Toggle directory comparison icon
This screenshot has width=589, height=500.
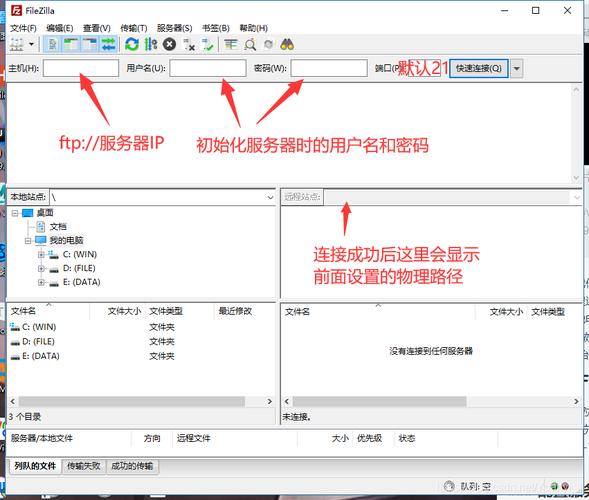(250, 44)
